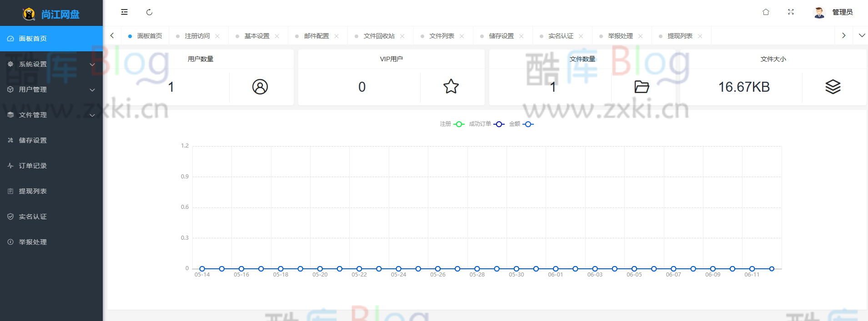Click the administrator avatar

click(819, 12)
